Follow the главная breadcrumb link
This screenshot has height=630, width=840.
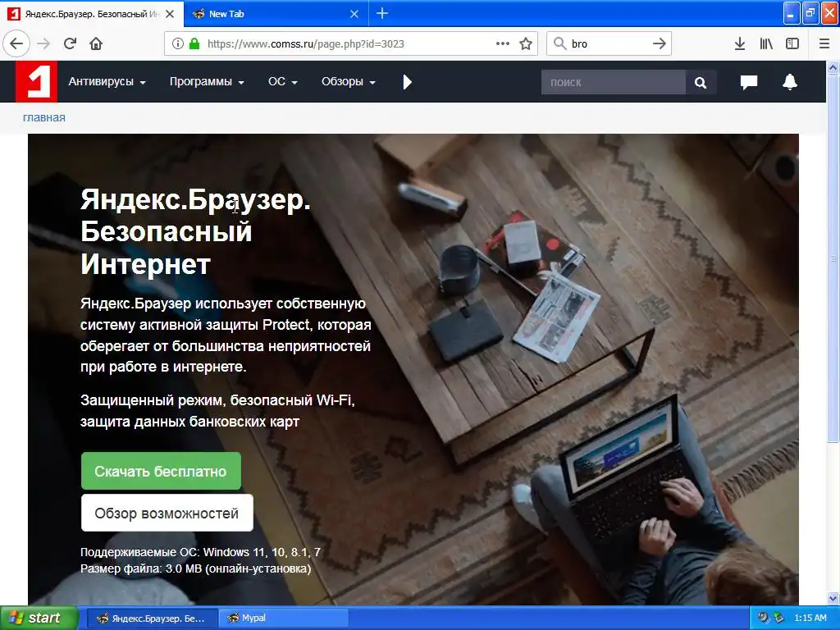(44, 118)
